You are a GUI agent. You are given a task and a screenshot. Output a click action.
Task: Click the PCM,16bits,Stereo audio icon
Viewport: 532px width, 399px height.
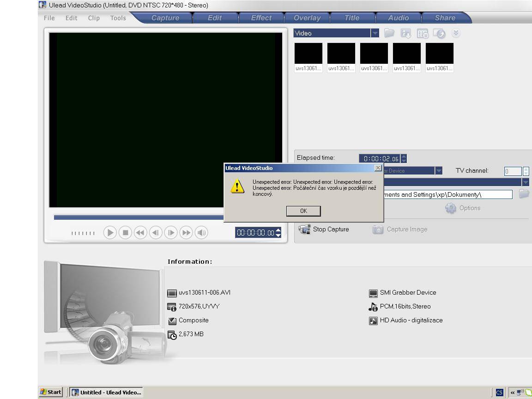[x=373, y=307]
